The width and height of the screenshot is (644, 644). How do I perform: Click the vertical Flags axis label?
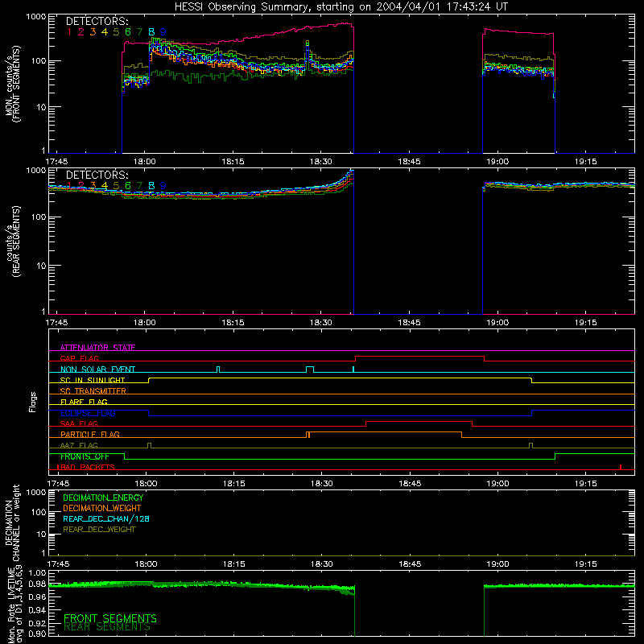pyautogui.click(x=33, y=402)
